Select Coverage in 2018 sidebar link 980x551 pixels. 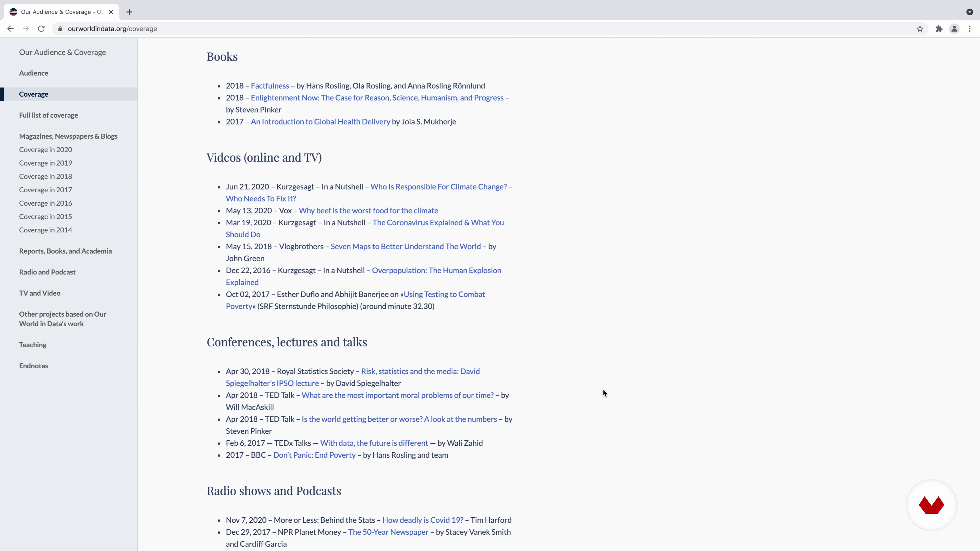46,177
